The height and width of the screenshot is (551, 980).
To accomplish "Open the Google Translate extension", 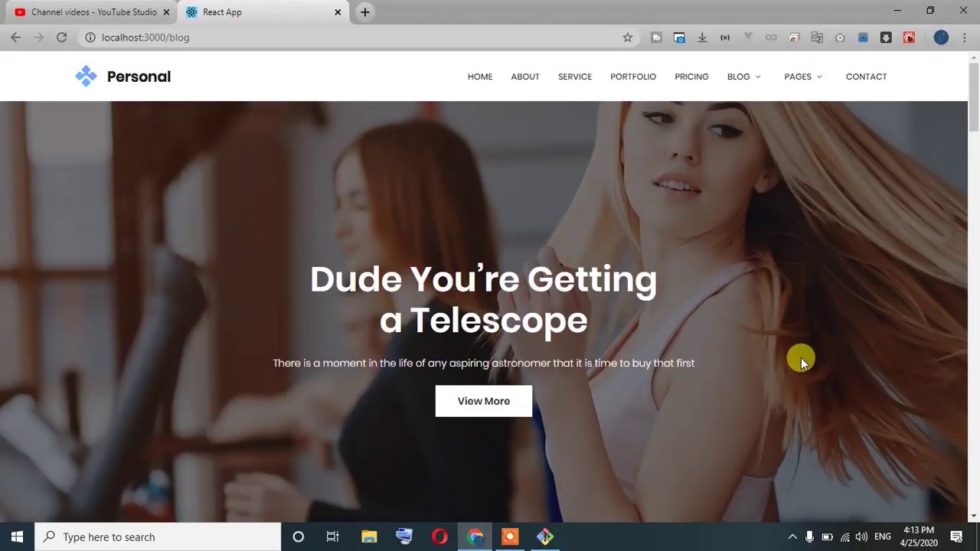I will [817, 37].
